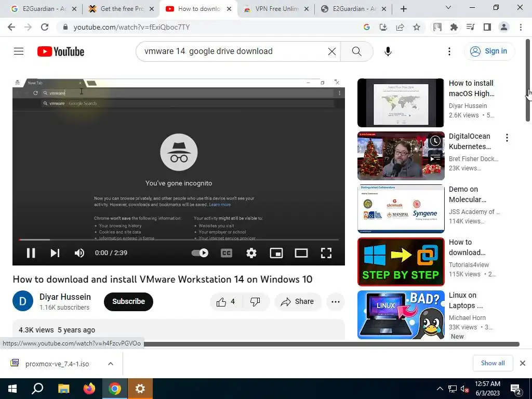Screen dimensions: 532x399
Task: Toggle the browser side panel
Action: click(487, 27)
